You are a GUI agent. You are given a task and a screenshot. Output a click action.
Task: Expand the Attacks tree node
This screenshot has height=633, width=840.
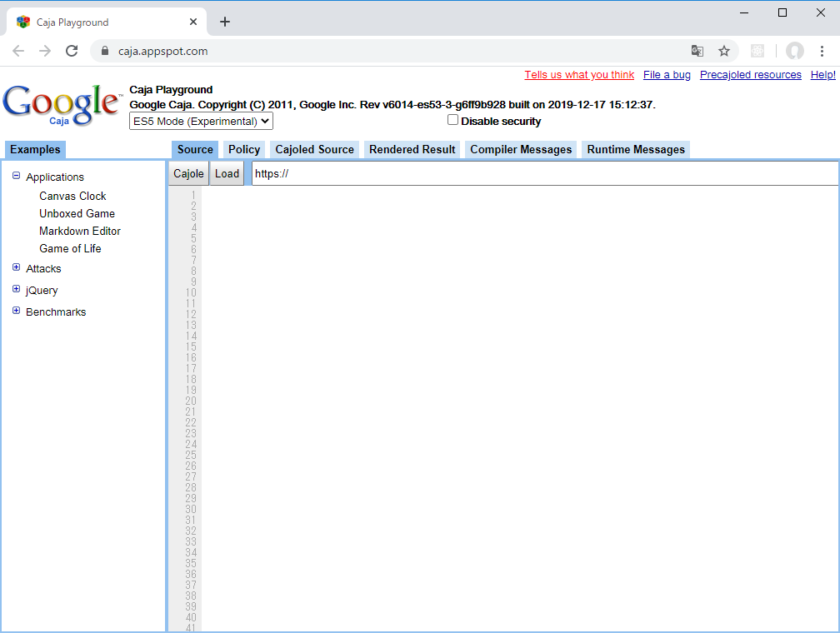[16, 268]
